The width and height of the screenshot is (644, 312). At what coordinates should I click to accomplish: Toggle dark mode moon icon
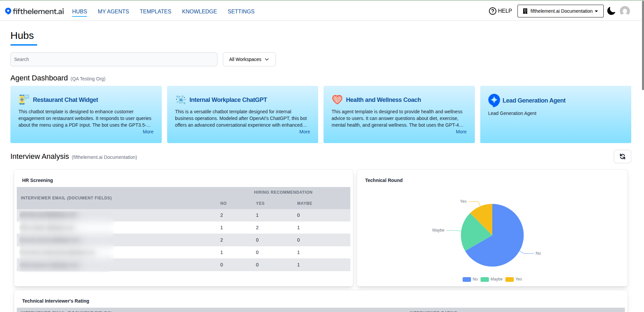(x=611, y=11)
